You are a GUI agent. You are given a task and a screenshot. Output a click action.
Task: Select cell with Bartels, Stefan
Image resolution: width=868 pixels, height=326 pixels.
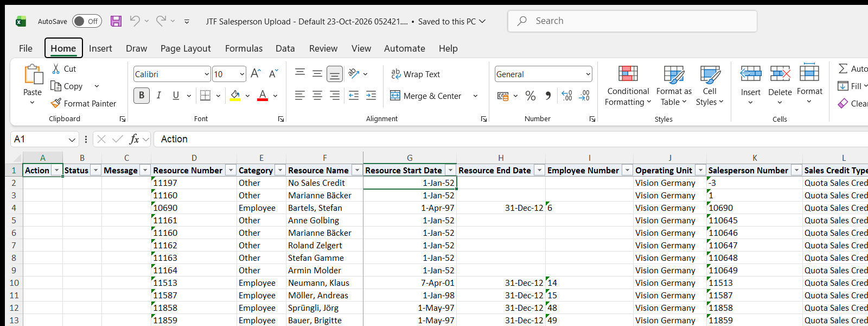pos(324,208)
